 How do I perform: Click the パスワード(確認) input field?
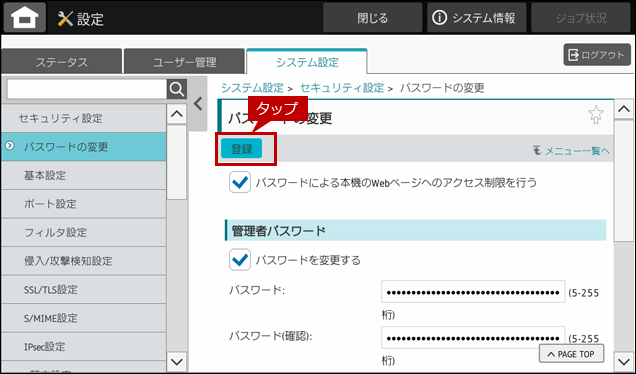(x=473, y=337)
